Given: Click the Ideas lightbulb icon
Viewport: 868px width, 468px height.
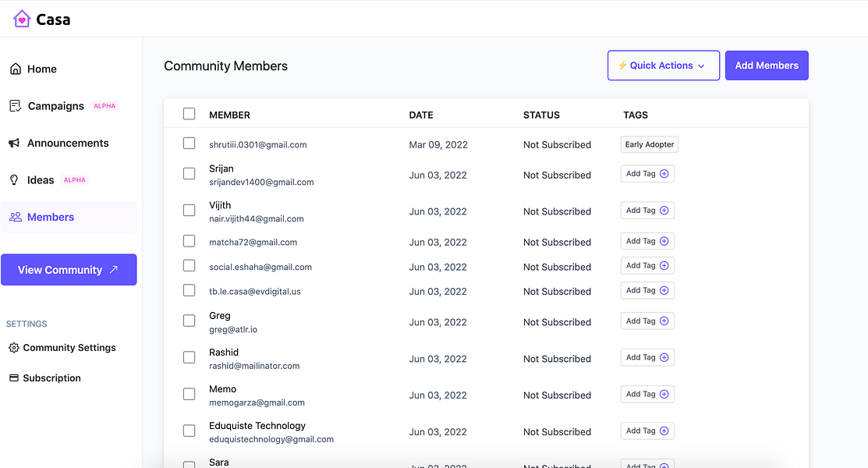Looking at the screenshot, I should coord(14,180).
